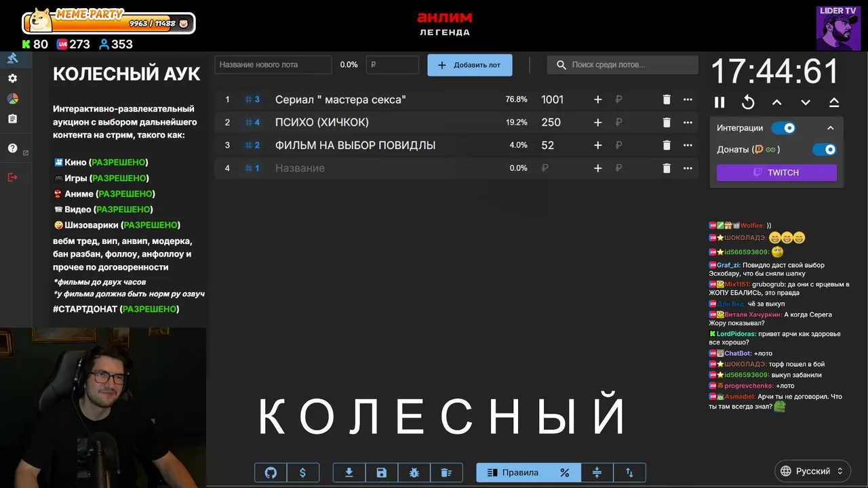Image resolution: width=868 pixels, height=488 pixels.
Task: Click the #4 fast ID tag
Action: [252, 123]
